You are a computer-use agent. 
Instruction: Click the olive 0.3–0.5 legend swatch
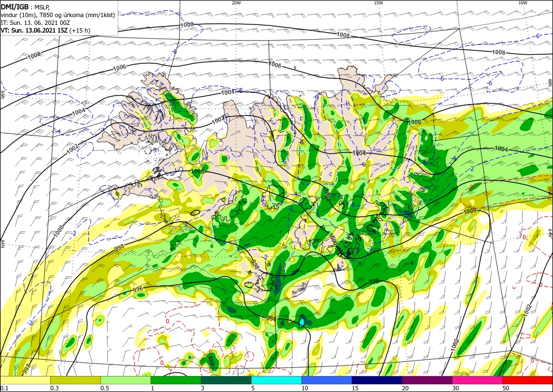(75, 380)
